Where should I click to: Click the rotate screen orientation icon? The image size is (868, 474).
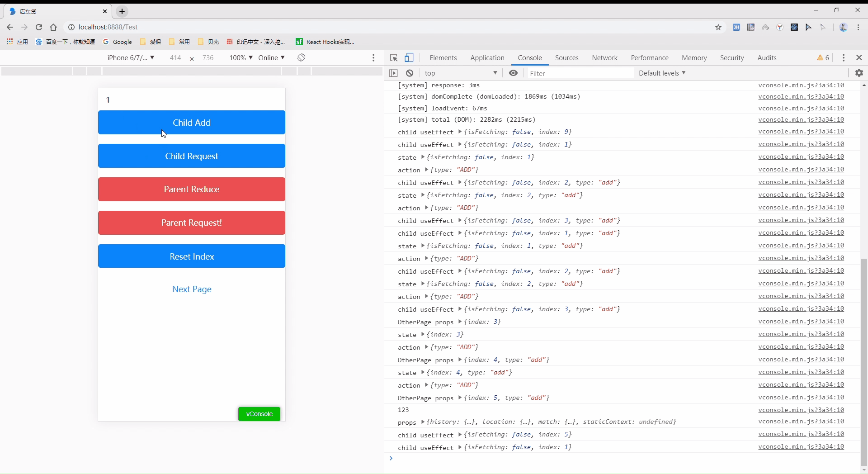click(302, 57)
